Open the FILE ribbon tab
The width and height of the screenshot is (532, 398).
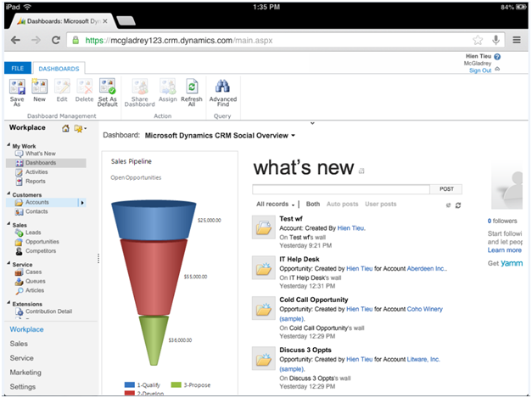click(x=18, y=68)
